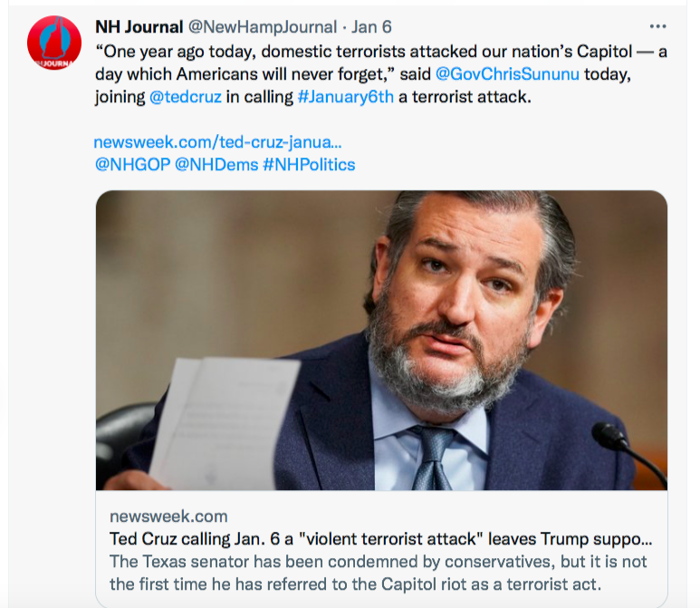The height and width of the screenshot is (608, 700).
Task: Click the card description about the Texas senator
Action: pos(380,572)
